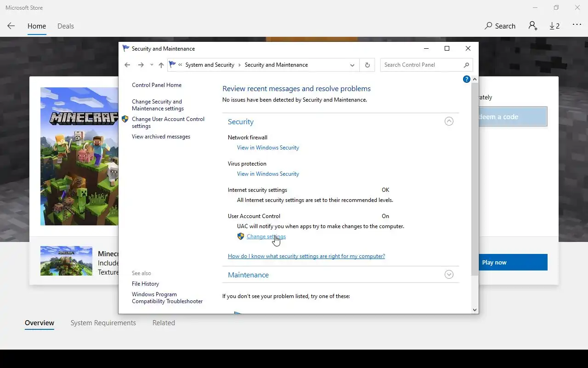The height and width of the screenshot is (368, 588).
Task: Click Play now button in Store
Action: point(513,262)
